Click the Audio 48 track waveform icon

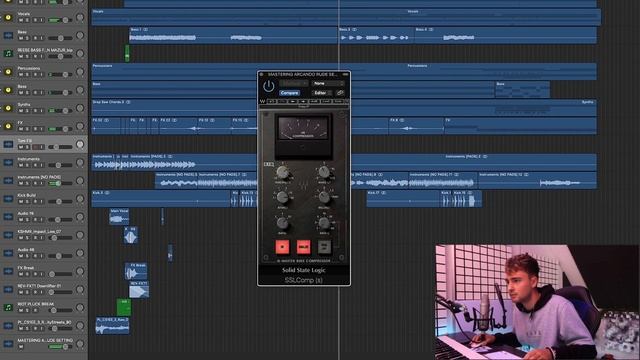[x=8, y=253]
